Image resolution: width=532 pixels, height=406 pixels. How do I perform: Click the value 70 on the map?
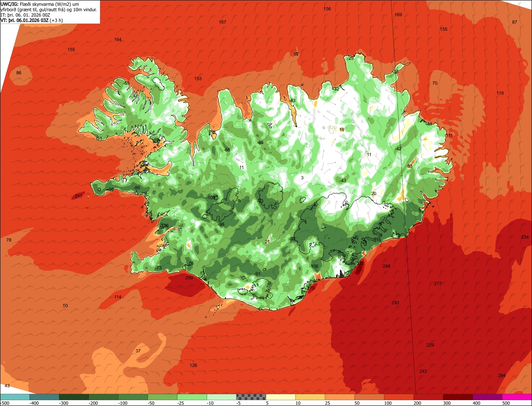click(x=435, y=83)
